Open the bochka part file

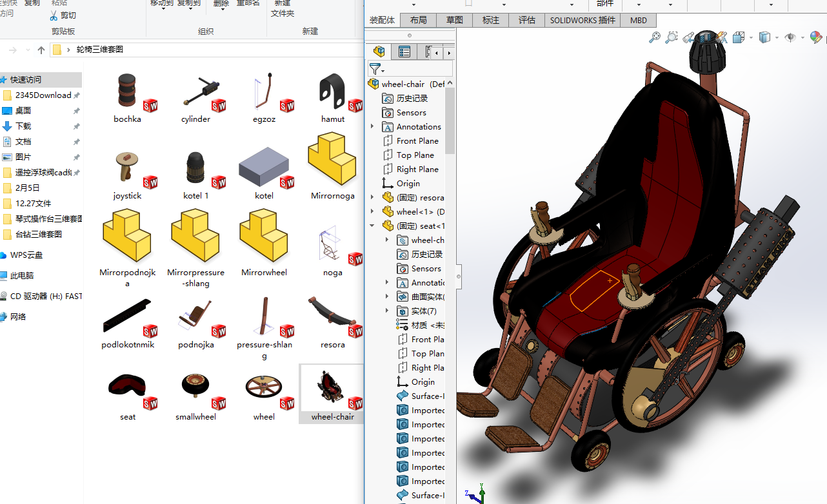pos(128,98)
